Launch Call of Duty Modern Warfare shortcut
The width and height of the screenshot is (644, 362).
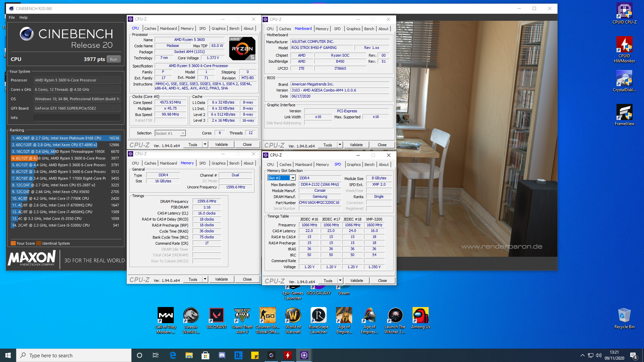(x=166, y=320)
